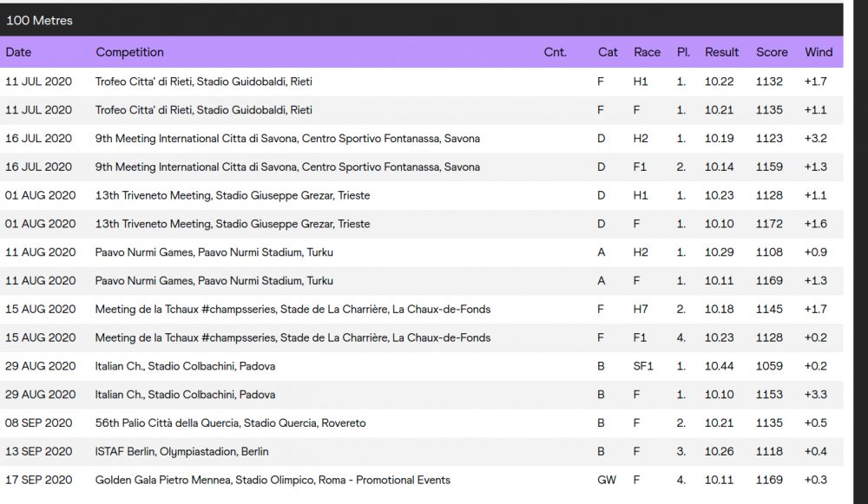Select Meeting de la Tchaux in the H7 row
This screenshot has width=868, height=504.
click(293, 310)
